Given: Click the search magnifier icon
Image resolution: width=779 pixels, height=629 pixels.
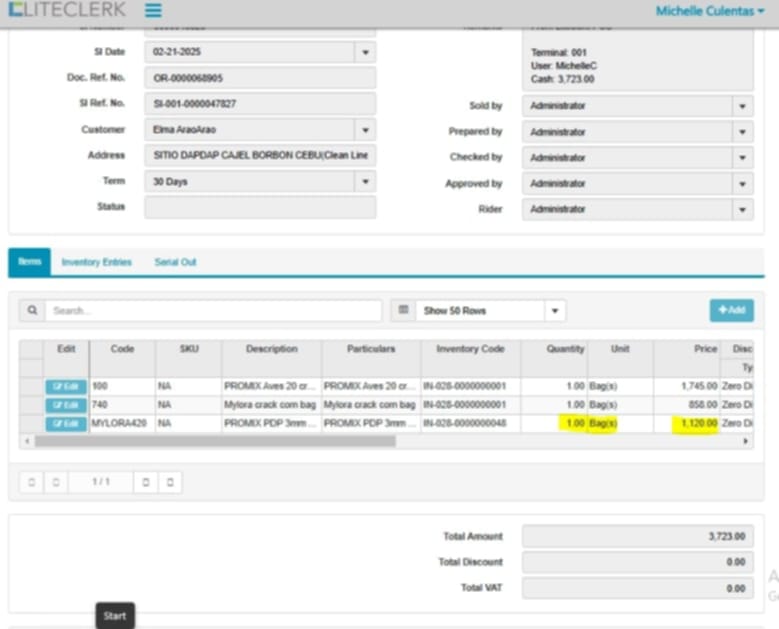Looking at the screenshot, I should pyautogui.click(x=32, y=311).
